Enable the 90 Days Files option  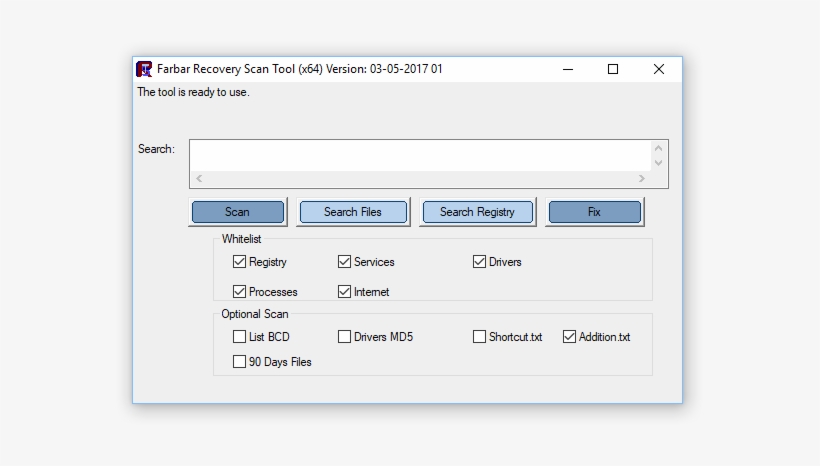[x=239, y=361]
